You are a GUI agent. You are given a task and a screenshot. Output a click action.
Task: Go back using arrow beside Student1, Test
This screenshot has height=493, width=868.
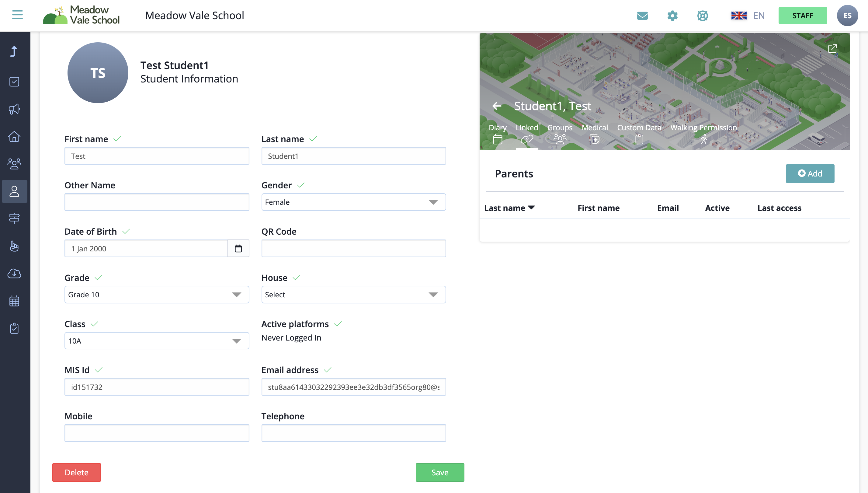coord(496,106)
